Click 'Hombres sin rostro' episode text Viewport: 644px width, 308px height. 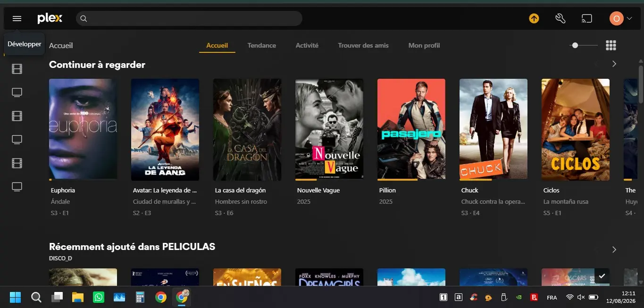tap(241, 201)
